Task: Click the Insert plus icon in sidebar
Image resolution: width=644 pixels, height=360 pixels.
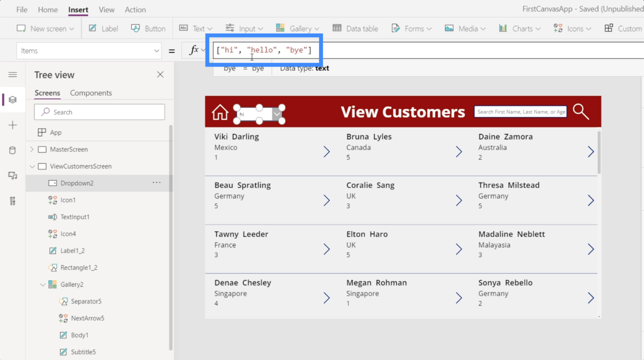Action: tap(13, 125)
